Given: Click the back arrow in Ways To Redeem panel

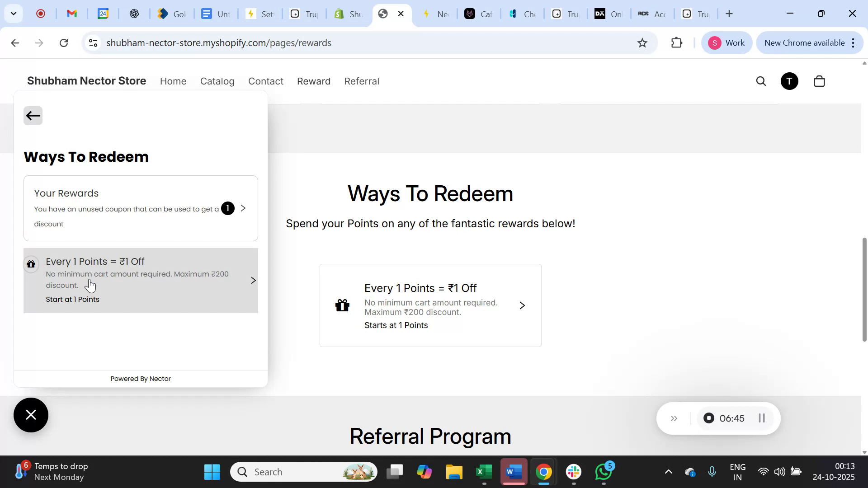Looking at the screenshot, I should [x=33, y=116].
